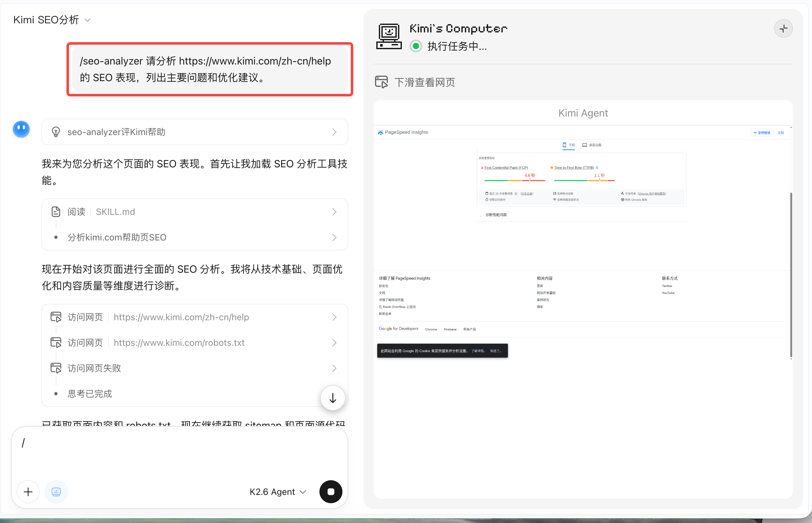The width and height of the screenshot is (812, 523).
Task: Open the 邮寄名单 footer link
Action: click(x=385, y=314)
